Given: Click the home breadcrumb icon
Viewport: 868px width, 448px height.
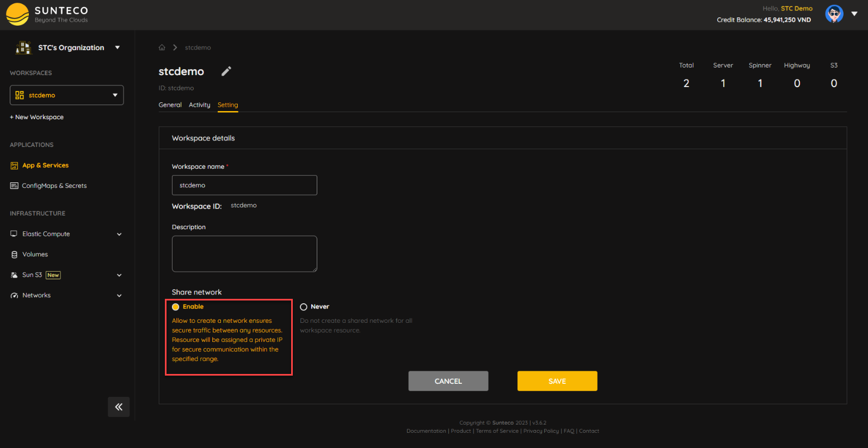Looking at the screenshot, I should coord(162,47).
